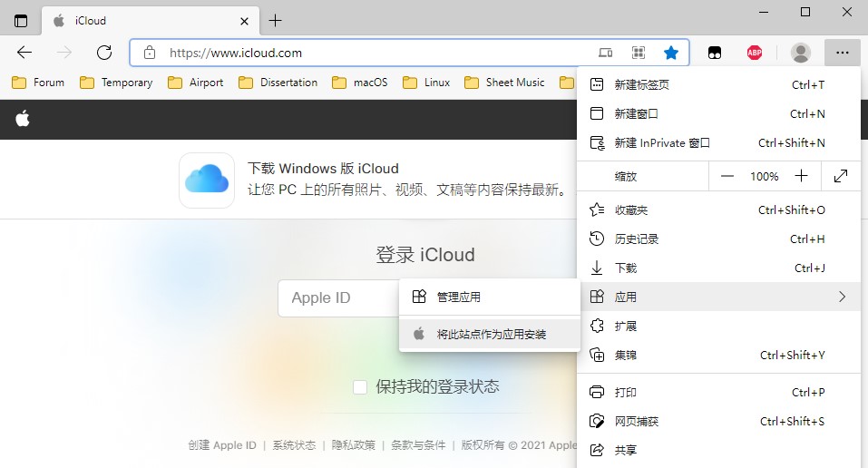Open 新建 InPrivate 窗口 menu entry

pyautogui.click(x=718, y=143)
